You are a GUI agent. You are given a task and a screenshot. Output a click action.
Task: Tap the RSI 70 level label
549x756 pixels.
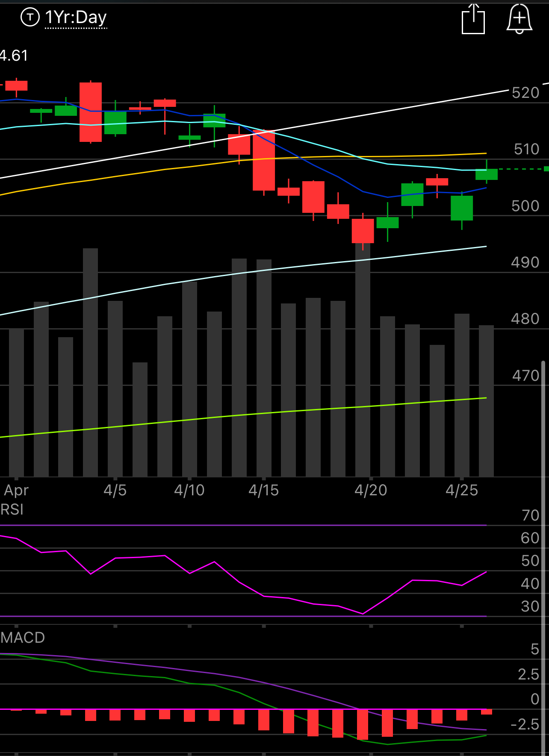click(531, 515)
